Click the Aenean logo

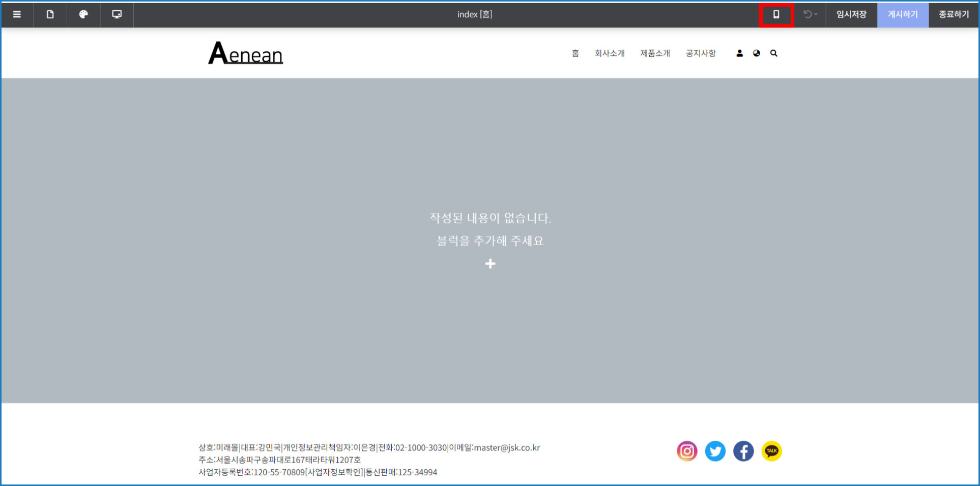point(245,53)
